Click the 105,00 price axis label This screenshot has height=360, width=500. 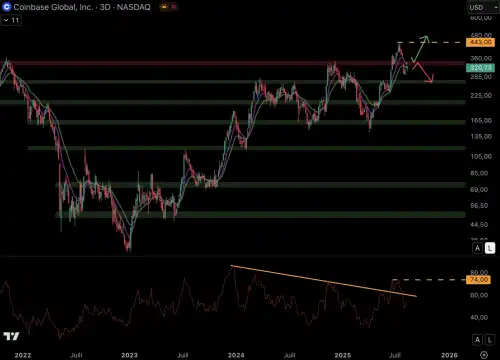click(x=481, y=156)
